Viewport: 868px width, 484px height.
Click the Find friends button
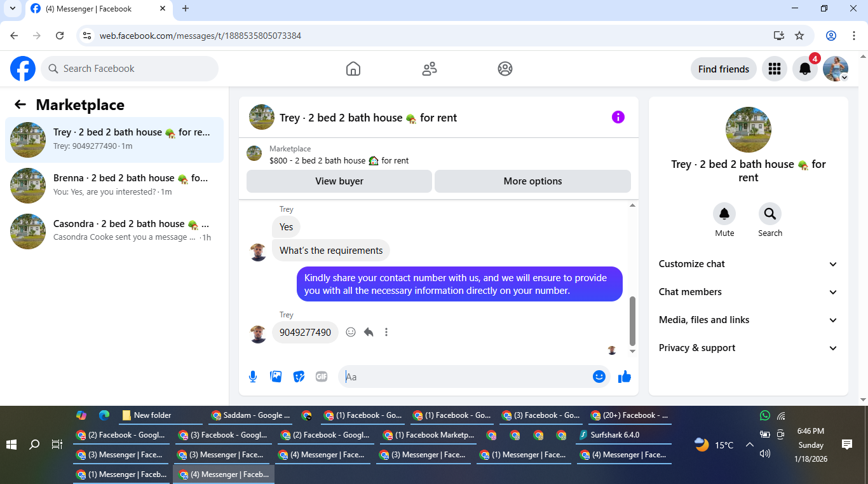[x=724, y=69]
